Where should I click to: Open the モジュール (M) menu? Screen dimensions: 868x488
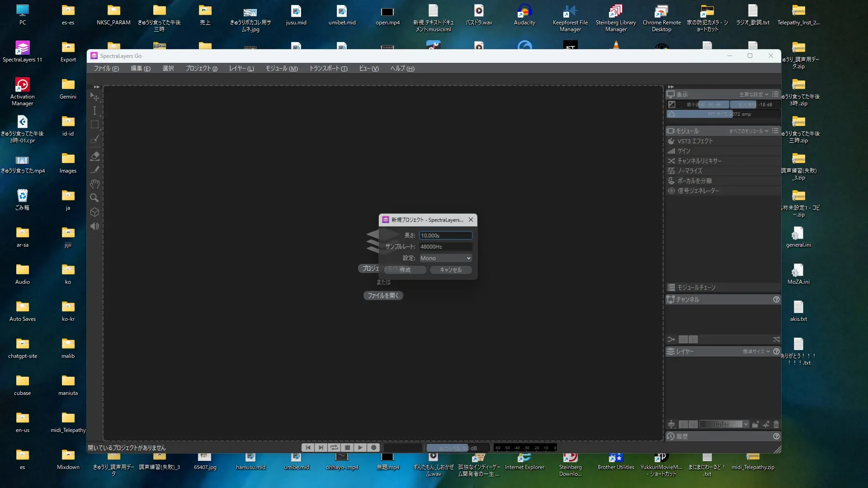tap(281, 68)
